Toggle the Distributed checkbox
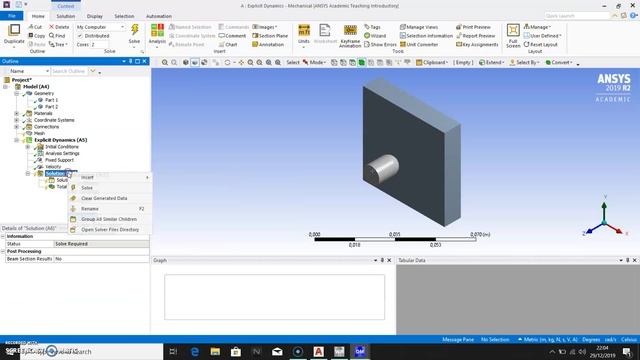Image resolution: width=640 pixels, height=360 pixels. (x=80, y=36)
